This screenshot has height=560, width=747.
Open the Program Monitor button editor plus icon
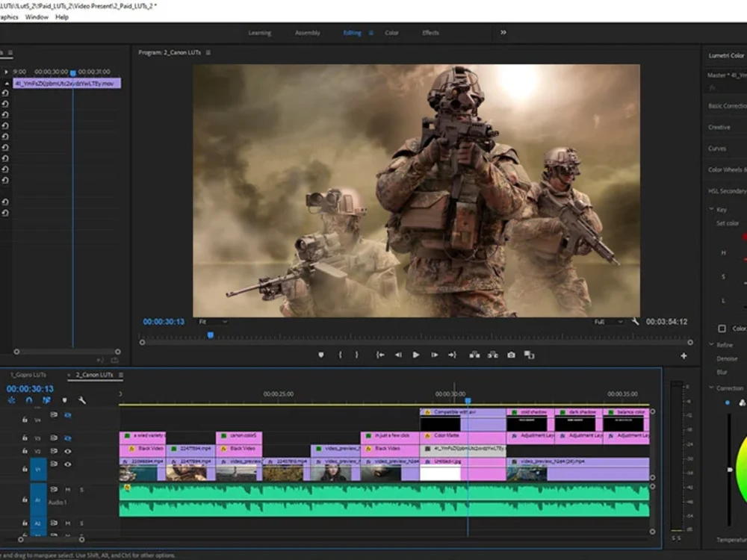(684, 355)
